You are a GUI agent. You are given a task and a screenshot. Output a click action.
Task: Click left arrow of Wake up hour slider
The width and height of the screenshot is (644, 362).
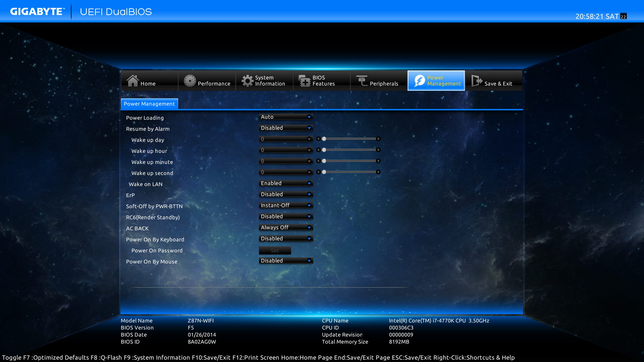[x=318, y=150]
